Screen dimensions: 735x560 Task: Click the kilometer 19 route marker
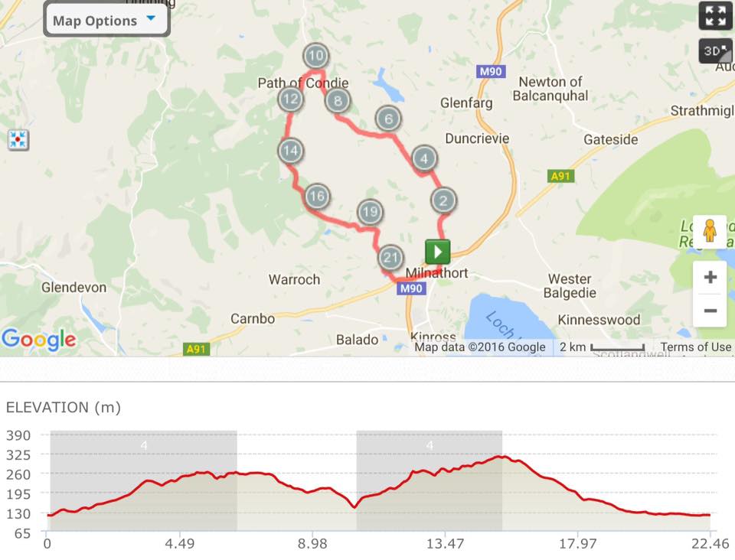370,212
